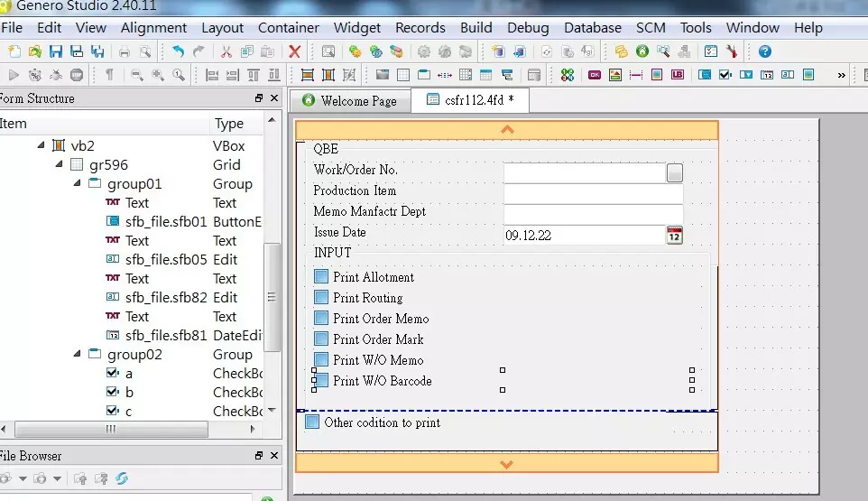Click the Save file icon

(x=56, y=51)
